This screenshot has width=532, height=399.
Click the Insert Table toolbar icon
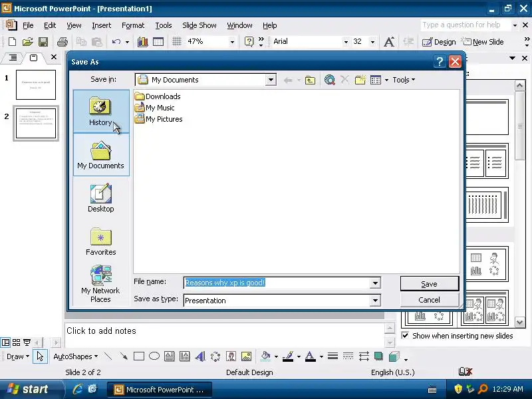158,42
